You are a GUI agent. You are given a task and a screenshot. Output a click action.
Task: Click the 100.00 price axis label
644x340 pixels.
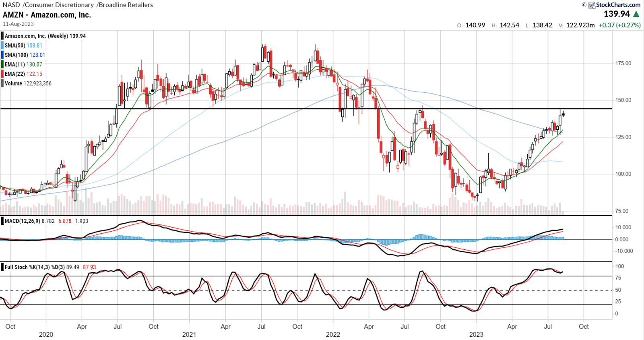tap(623, 174)
